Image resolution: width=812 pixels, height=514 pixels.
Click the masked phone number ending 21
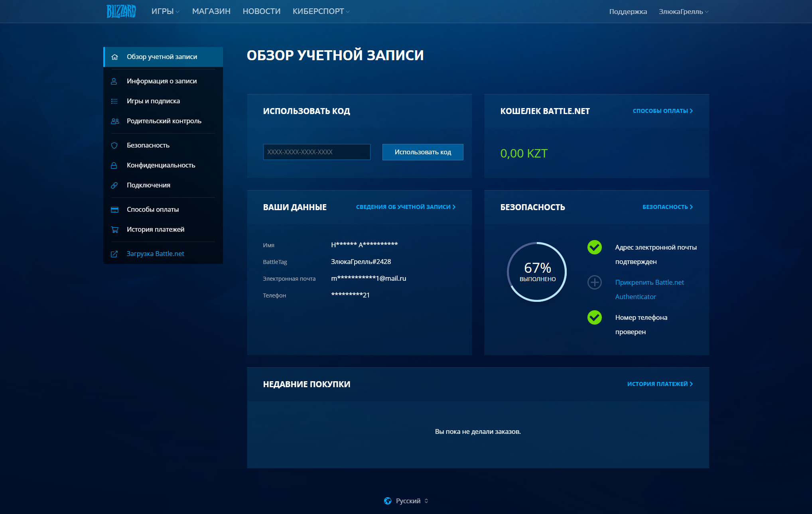(x=350, y=295)
